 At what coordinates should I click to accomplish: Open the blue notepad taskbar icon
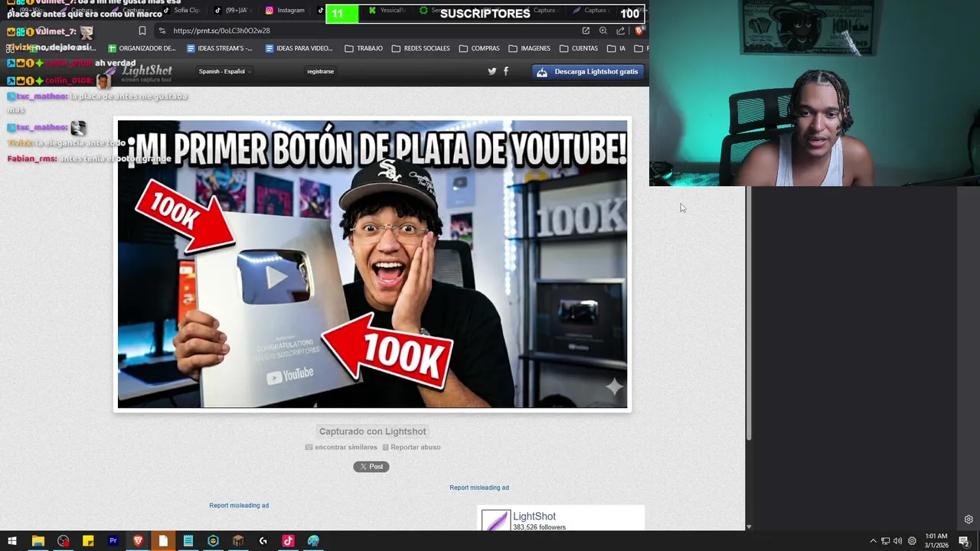tap(188, 541)
